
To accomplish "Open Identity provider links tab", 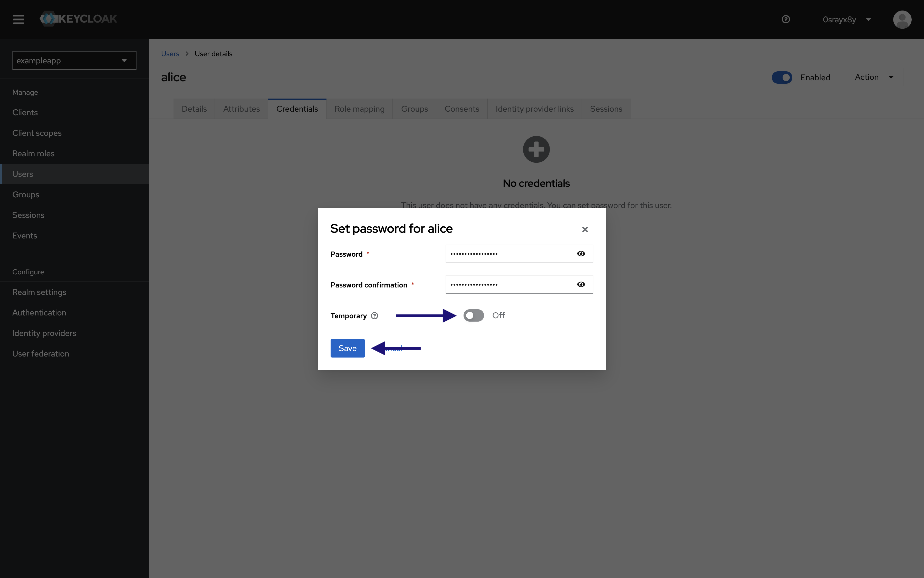I will click(534, 109).
